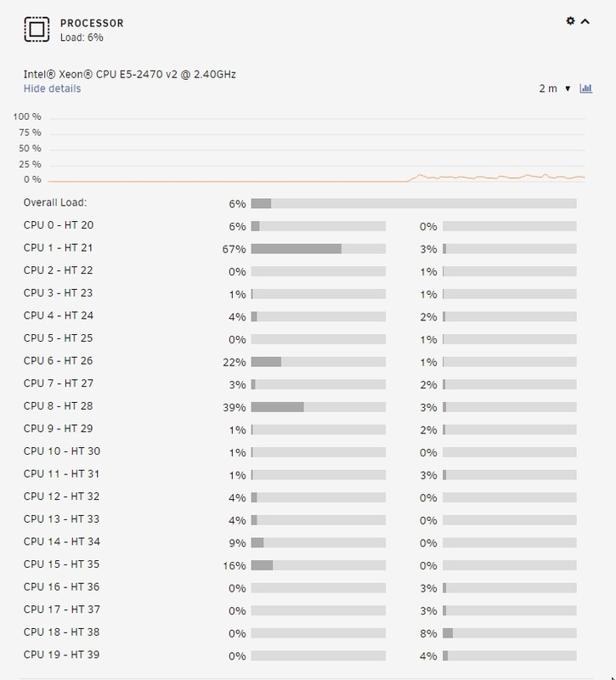Click the CPU 8 39% load bar
Screen dimensions: 616x680
(x=318, y=407)
